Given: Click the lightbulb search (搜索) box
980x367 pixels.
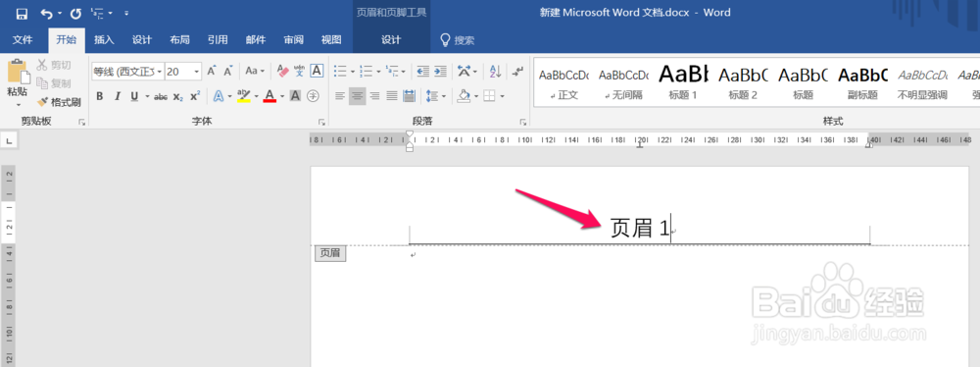Looking at the screenshot, I should point(458,40).
